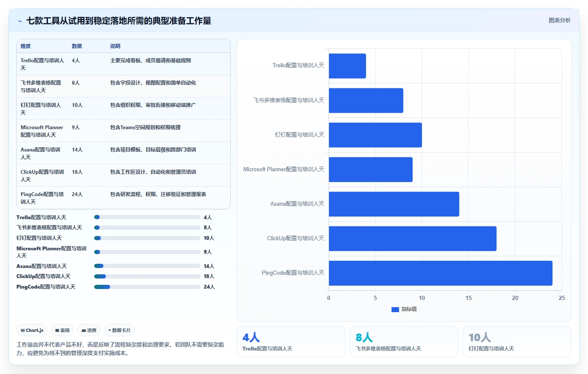Viewport: 588px width, 374px height.
Task: Click the 飞书多维表格 bar in the chart
Action: [x=366, y=101]
